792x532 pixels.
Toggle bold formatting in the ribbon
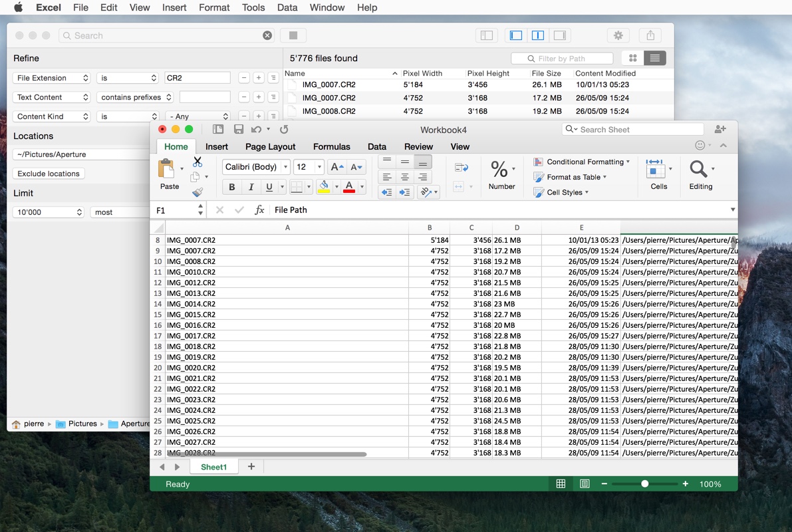[x=231, y=187]
